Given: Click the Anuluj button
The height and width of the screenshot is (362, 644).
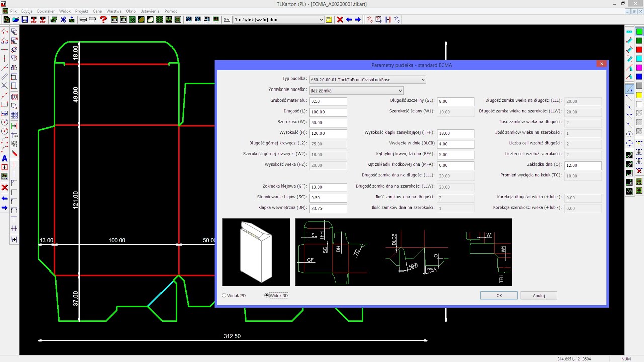Looking at the screenshot, I should tap(539, 295).
